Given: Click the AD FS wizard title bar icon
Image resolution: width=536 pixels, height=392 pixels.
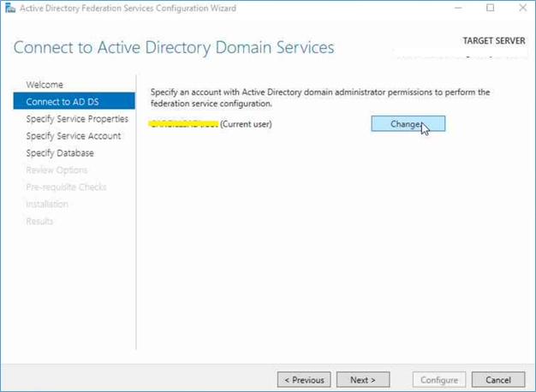Looking at the screenshot, I should 10,8.
